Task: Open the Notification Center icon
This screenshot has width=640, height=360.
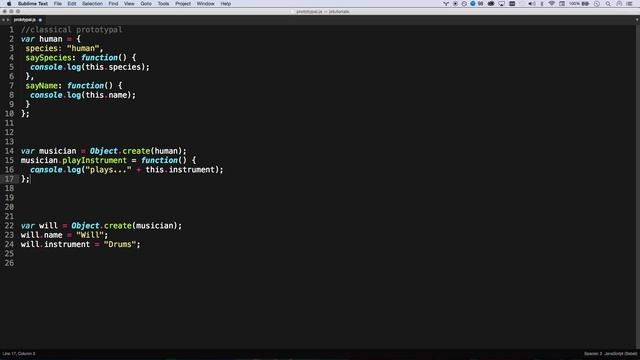Action: click(x=629, y=4)
